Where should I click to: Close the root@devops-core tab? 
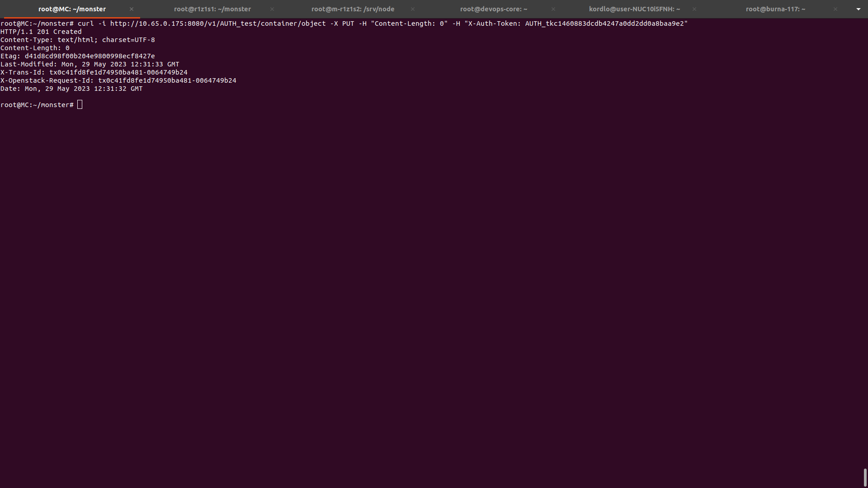click(553, 9)
